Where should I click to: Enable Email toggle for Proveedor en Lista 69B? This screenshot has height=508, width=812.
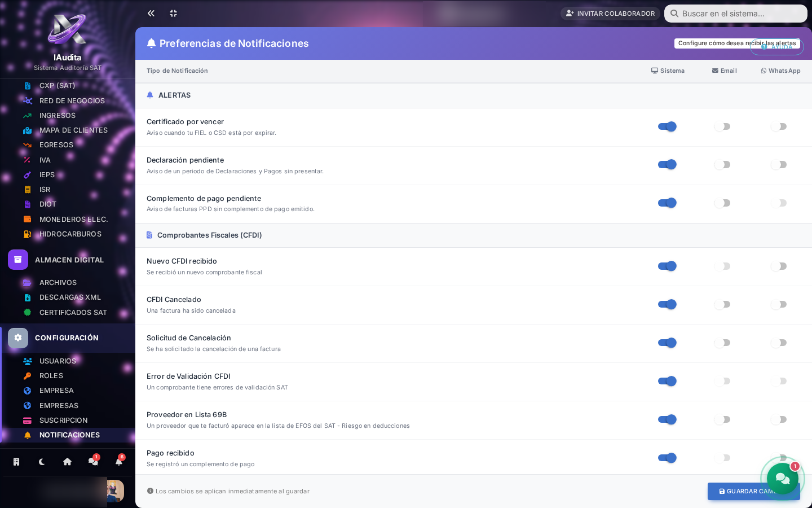[722, 419]
